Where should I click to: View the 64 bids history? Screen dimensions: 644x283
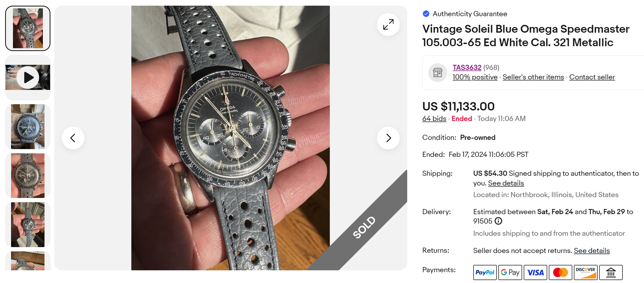click(x=434, y=119)
